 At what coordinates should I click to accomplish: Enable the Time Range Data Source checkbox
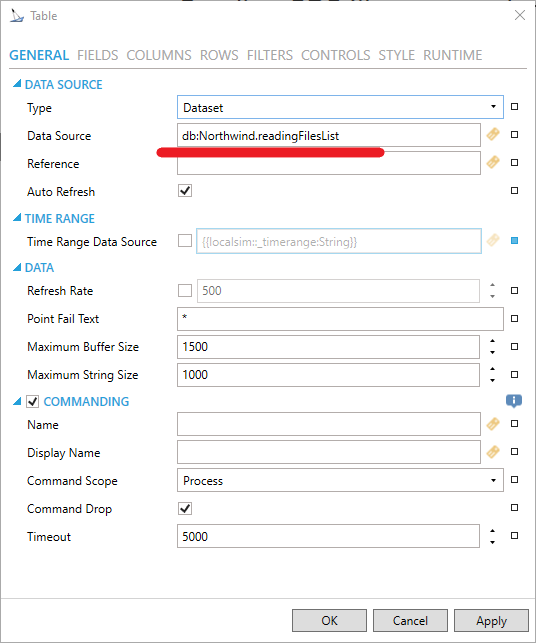click(185, 241)
